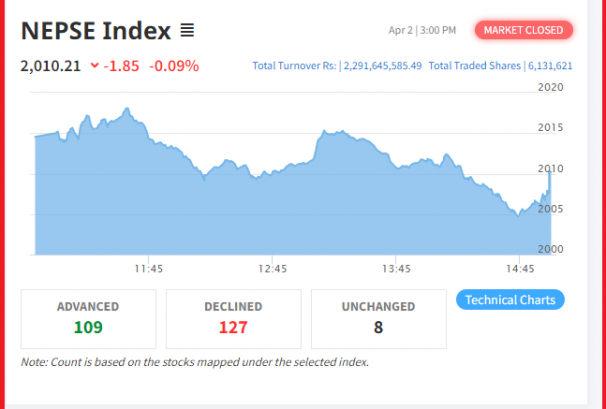The width and height of the screenshot is (606, 409).
Task: Click the index value 2,010.21
Action: pyautogui.click(x=51, y=66)
